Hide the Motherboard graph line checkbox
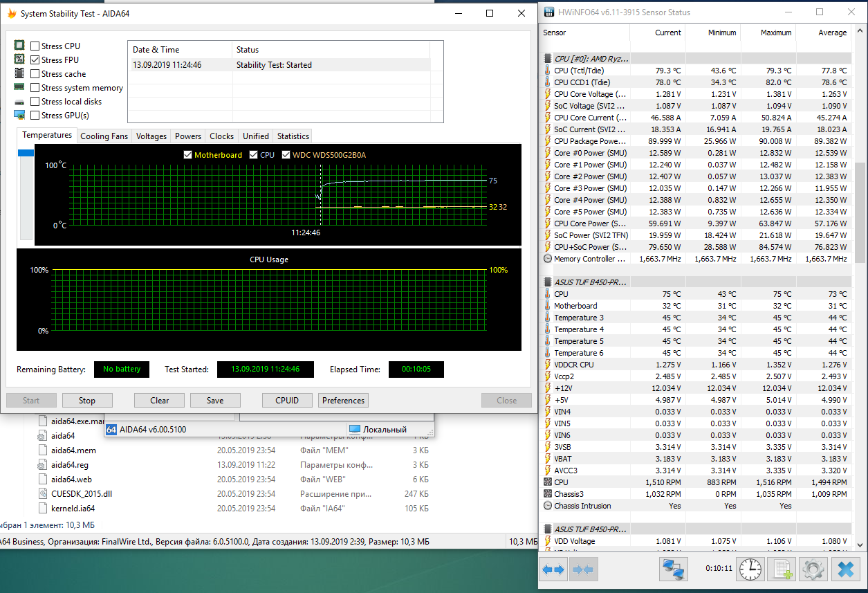 187,154
